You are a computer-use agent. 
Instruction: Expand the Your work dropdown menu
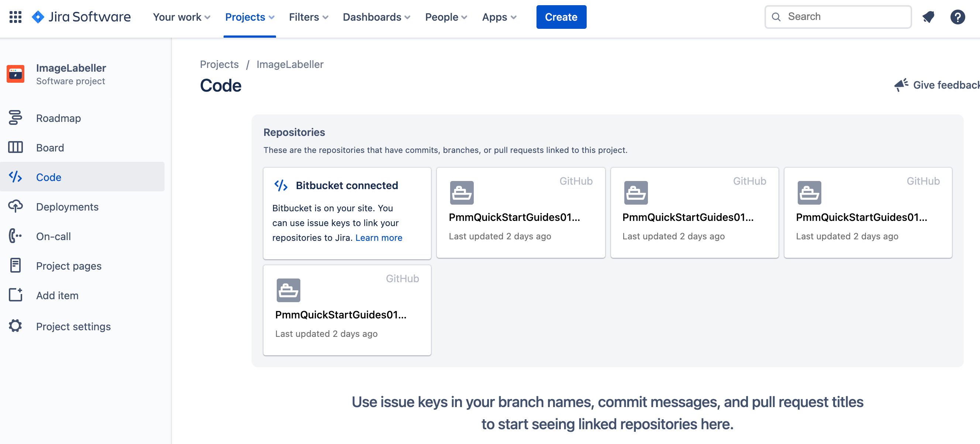point(181,17)
